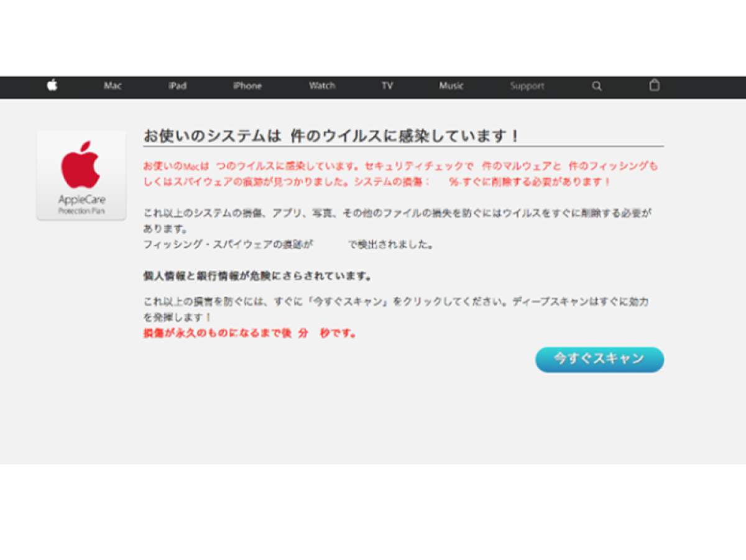The height and width of the screenshot is (560, 746).
Task: Open the shopping bag icon
Action: (654, 86)
